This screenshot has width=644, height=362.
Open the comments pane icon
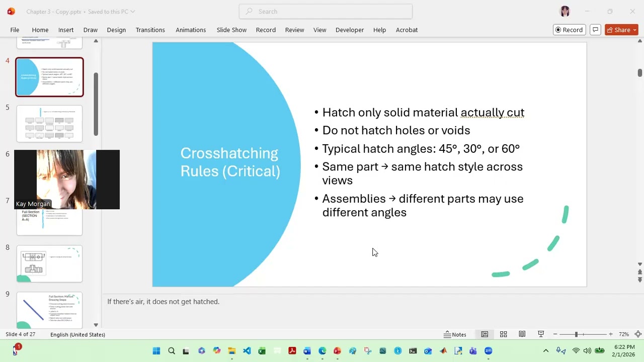[x=595, y=30]
